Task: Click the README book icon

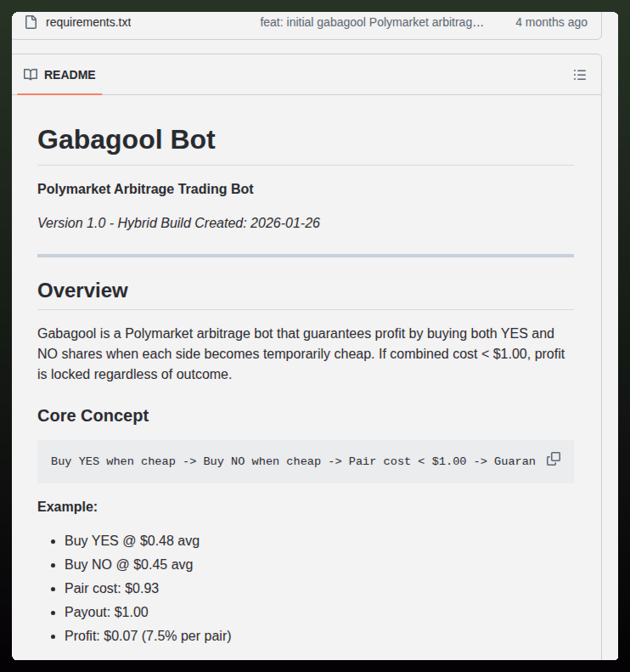Action: [x=31, y=75]
